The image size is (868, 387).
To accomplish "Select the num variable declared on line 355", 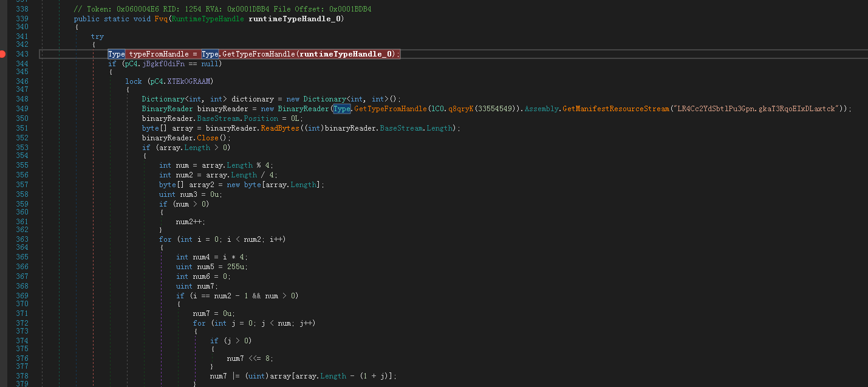I will tap(182, 165).
